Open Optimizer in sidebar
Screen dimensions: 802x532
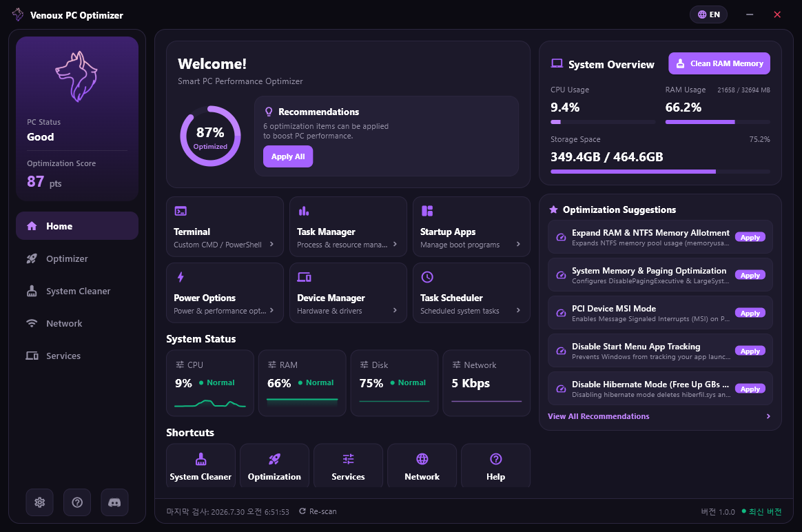pyautogui.click(x=77, y=259)
